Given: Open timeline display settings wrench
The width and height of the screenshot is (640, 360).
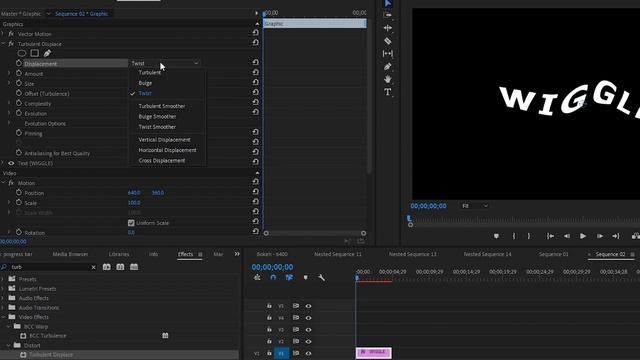Looking at the screenshot, I should coord(322,278).
